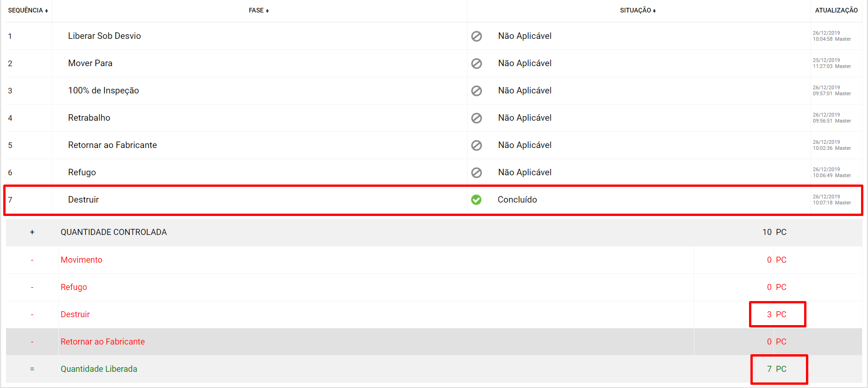Click the red Destruir label in summary

coord(75,314)
